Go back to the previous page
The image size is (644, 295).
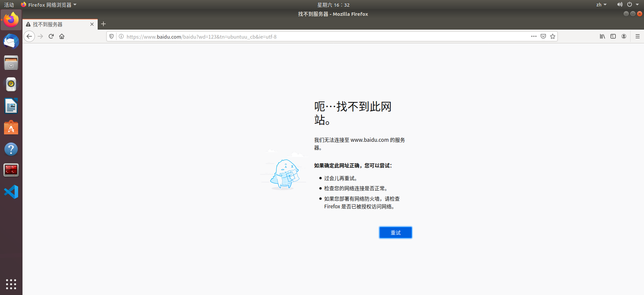tap(29, 36)
